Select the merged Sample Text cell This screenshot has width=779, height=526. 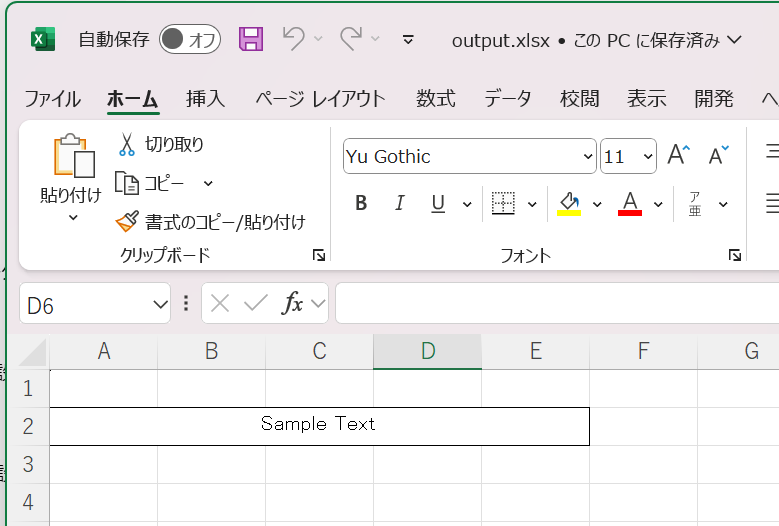pyautogui.click(x=319, y=426)
